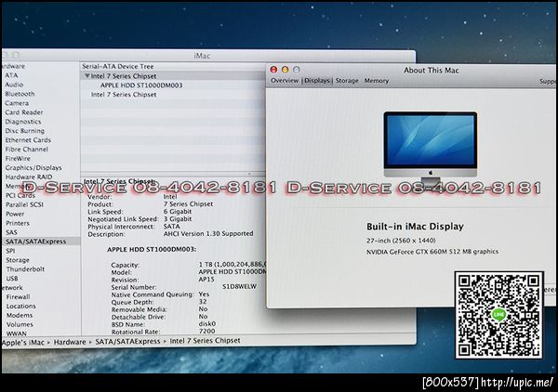The width and height of the screenshot is (558, 392).
Task: Click the Rotational Rate 7200 value
Action: coord(206,332)
